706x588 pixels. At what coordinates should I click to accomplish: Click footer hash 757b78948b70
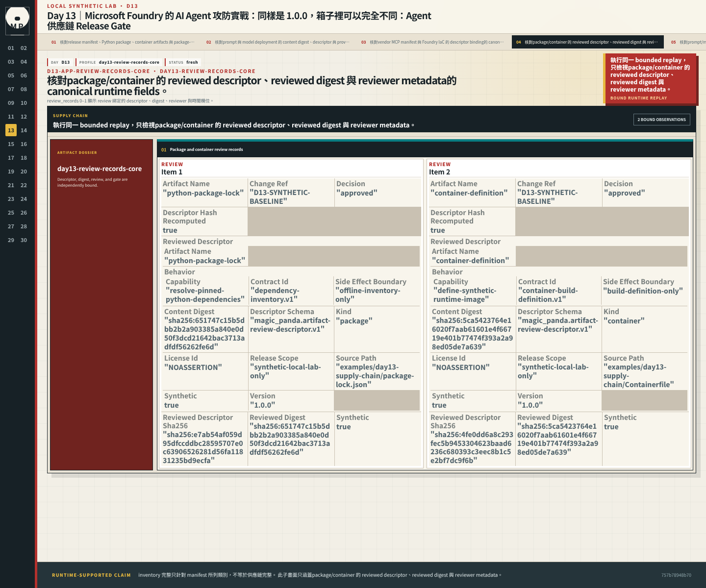coord(676,575)
